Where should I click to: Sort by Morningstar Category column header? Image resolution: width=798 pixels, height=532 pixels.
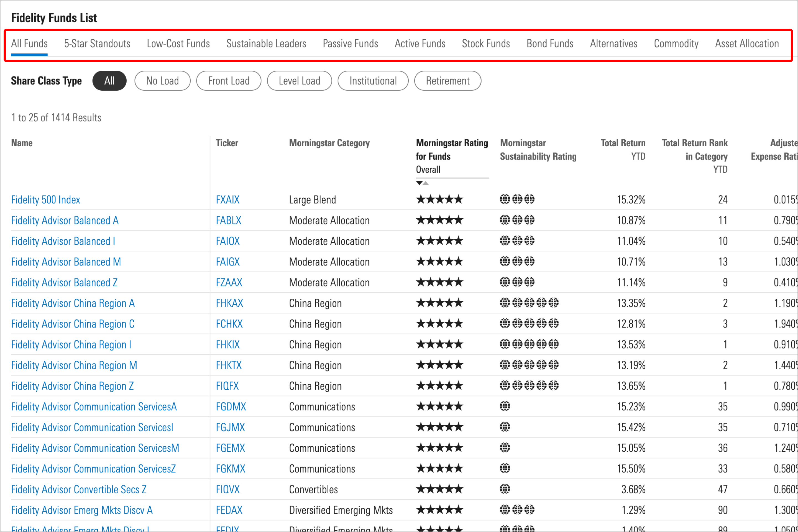coord(329,143)
